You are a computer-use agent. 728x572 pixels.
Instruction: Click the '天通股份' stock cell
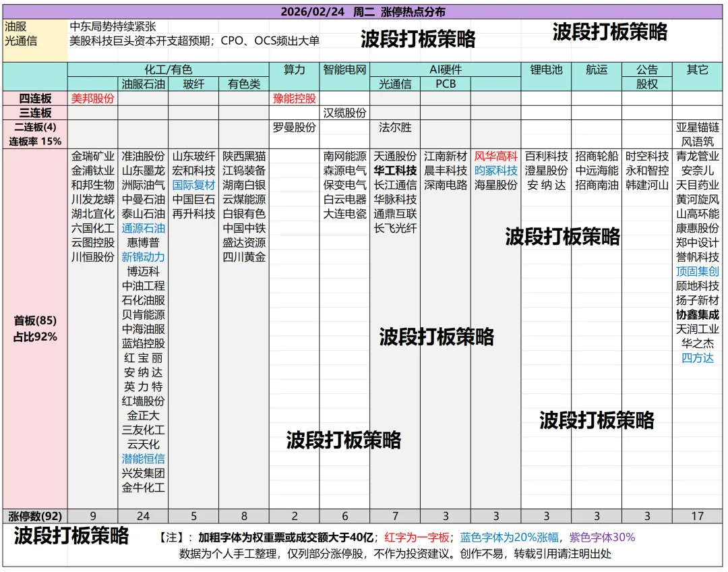[395, 156]
